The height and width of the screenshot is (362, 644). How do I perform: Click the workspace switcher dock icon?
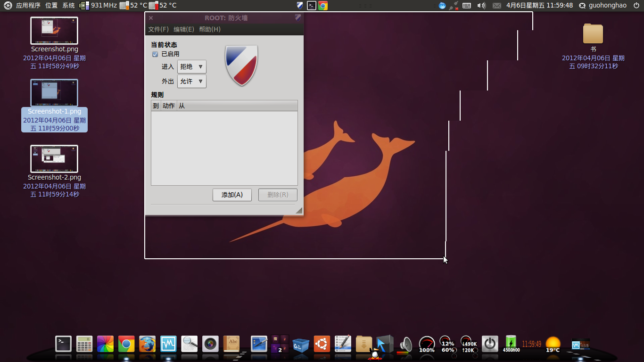tap(280, 344)
